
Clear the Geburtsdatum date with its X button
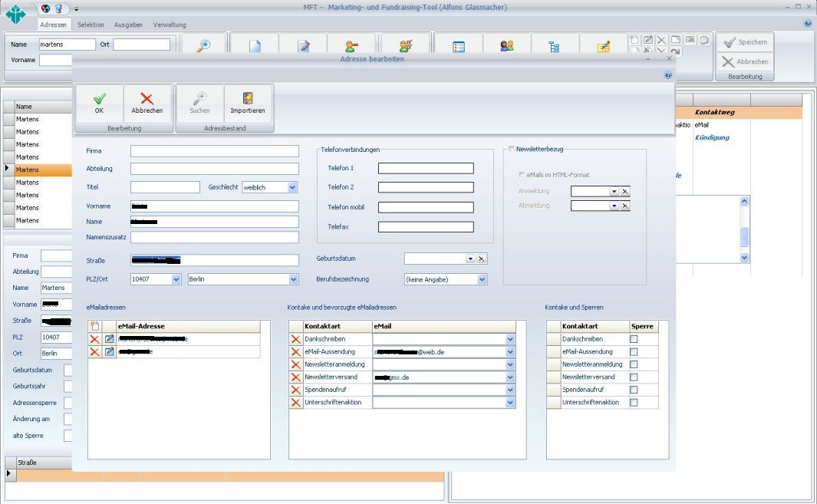[x=482, y=259]
